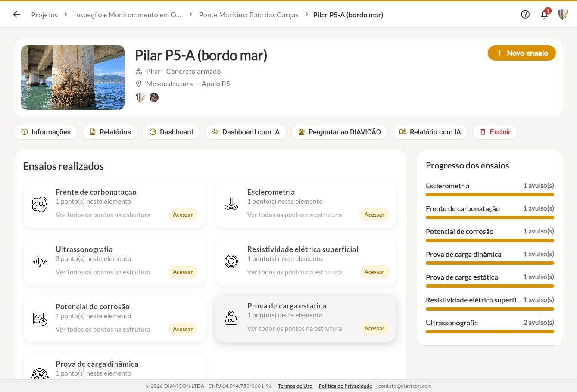This screenshot has width=577, height=392.
Task: Click Acessar on Potencial de corrosão card
Action: coord(183,329)
